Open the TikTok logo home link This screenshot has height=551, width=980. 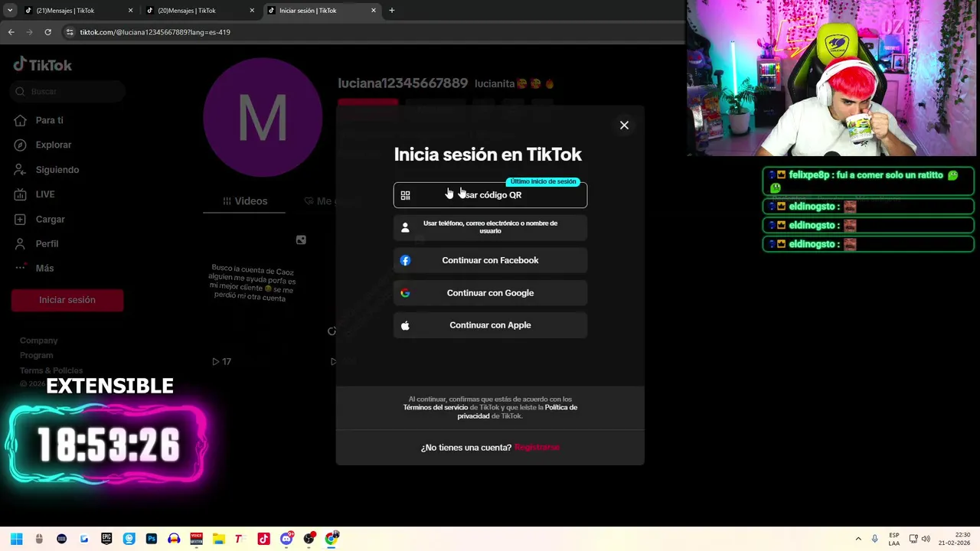tap(43, 65)
